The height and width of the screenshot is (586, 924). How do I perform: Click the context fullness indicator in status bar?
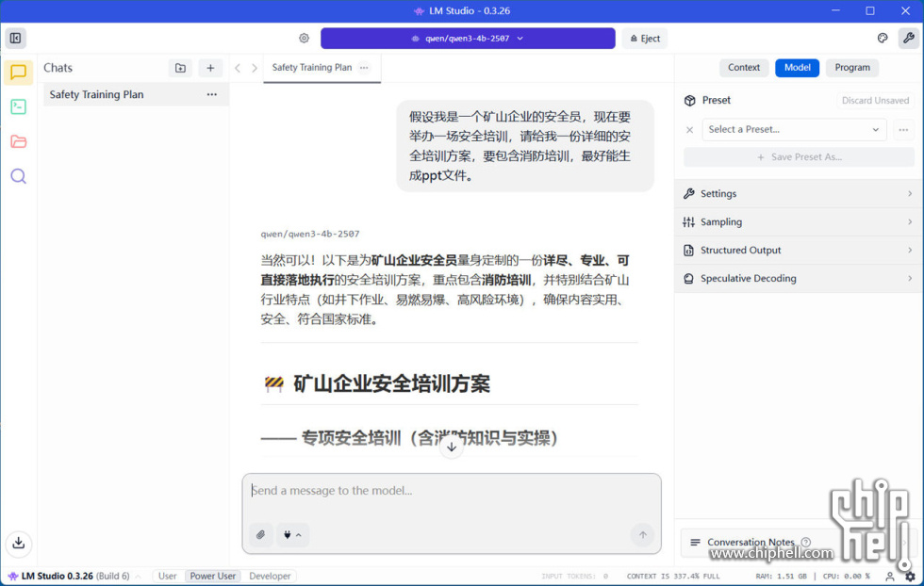click(x=673, y=577)
